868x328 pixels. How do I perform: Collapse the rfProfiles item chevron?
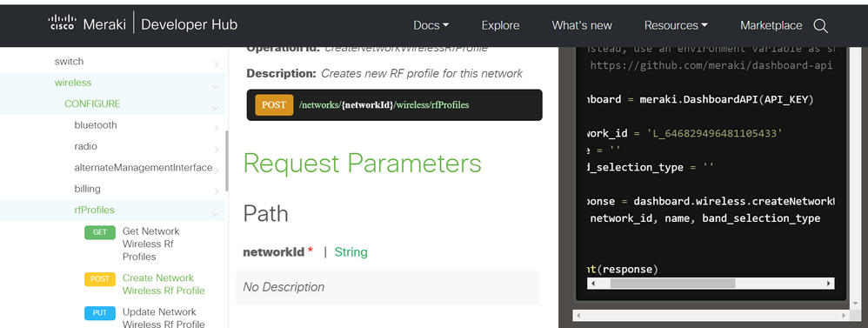[215, 213]
